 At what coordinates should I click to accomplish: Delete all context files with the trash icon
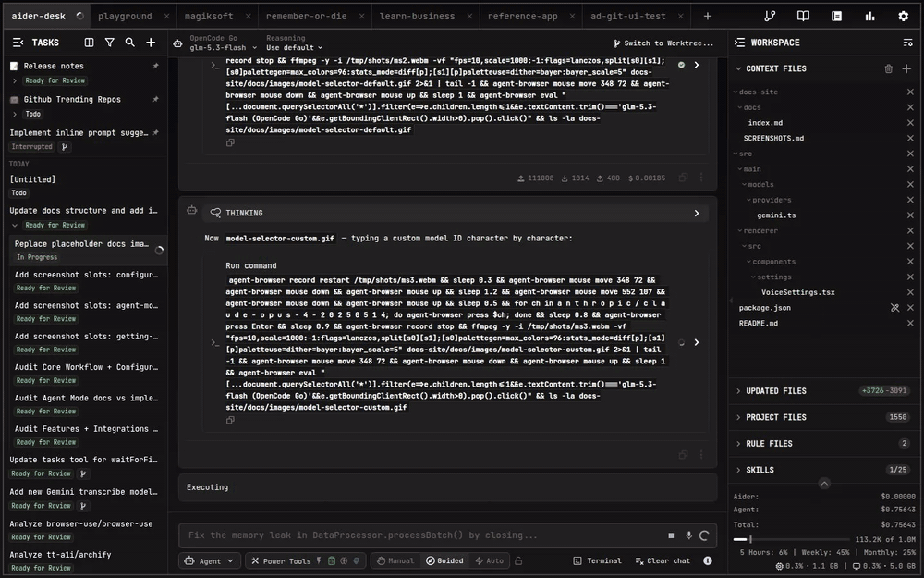[888, 69]
